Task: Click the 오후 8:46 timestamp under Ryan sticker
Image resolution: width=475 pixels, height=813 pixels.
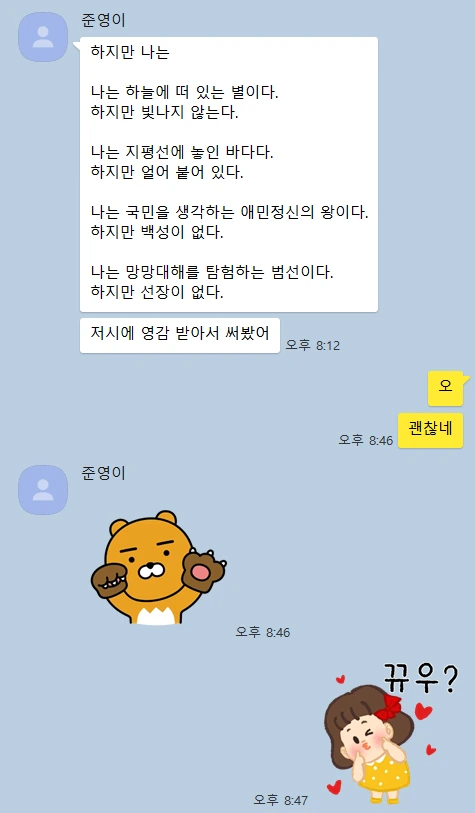Action: pos(263,632)
